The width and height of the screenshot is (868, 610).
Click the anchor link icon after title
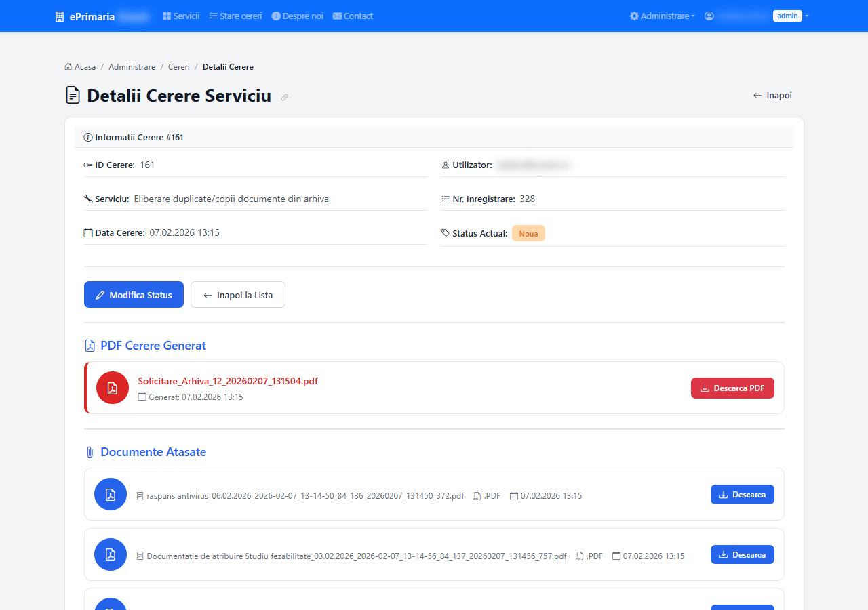coord(284,98)
